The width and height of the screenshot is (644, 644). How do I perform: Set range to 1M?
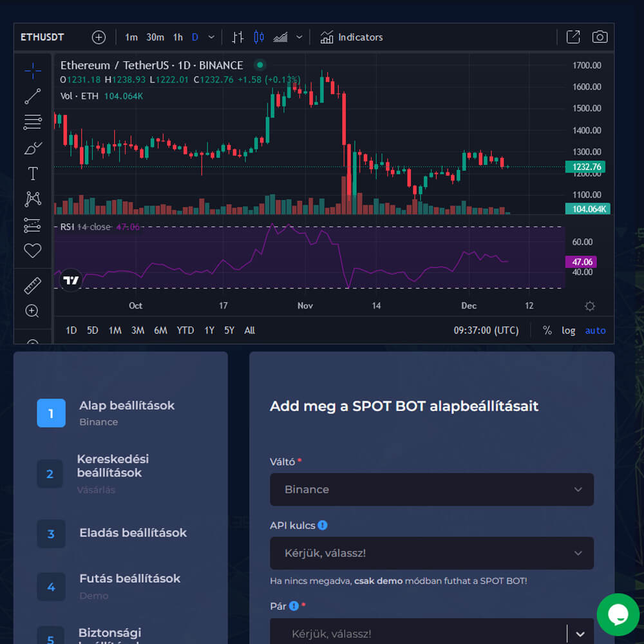(115, 330)
